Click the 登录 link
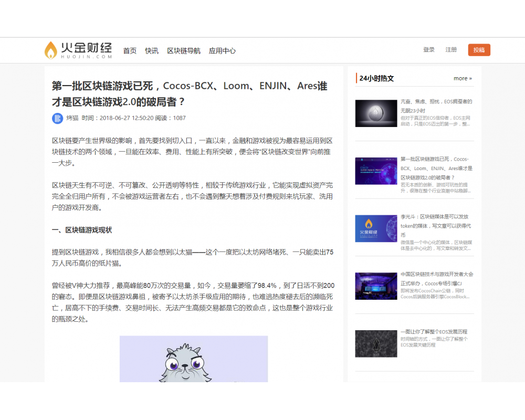This screenshot has width=525, height=420. [x=428, y=49]
